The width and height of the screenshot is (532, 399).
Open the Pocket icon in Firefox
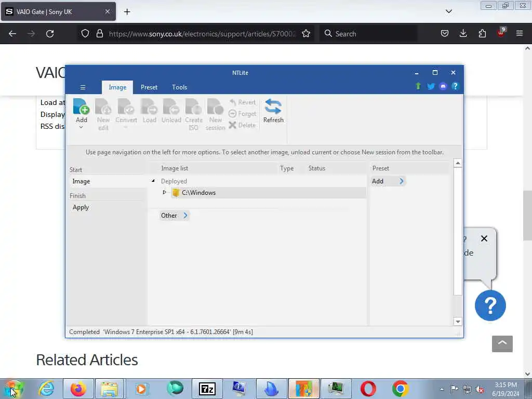point(445,34)
